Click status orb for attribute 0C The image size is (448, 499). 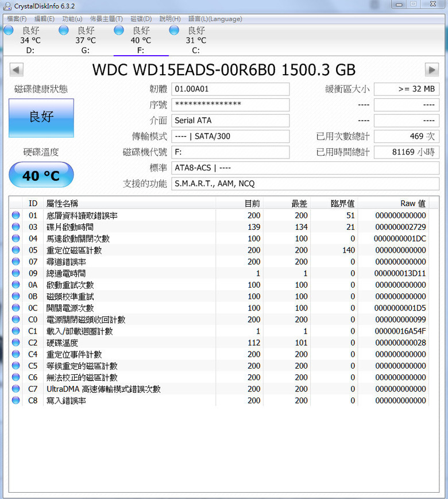(x=16, y=308)
